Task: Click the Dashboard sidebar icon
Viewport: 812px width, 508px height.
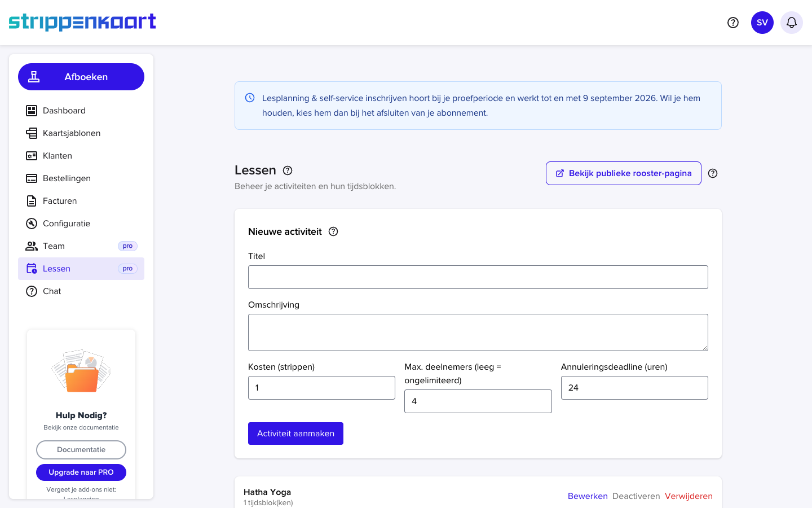Action: point(32,111)
